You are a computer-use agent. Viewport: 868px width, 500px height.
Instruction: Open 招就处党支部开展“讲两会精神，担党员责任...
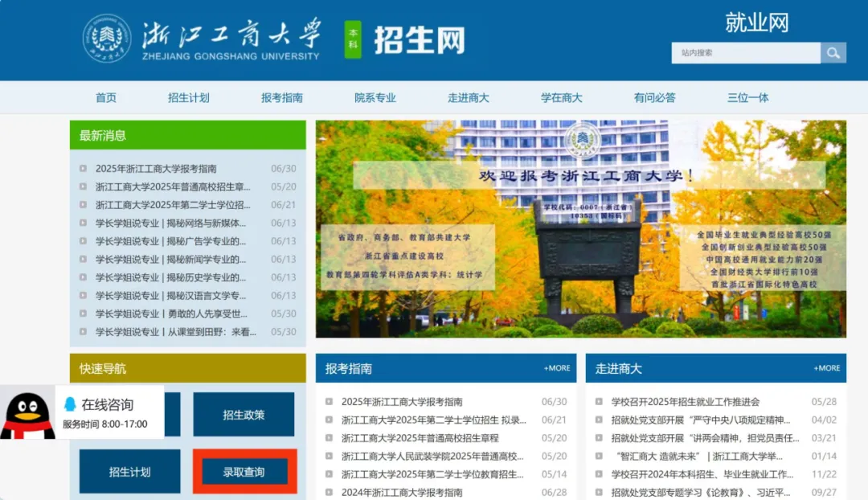(706, 438)
